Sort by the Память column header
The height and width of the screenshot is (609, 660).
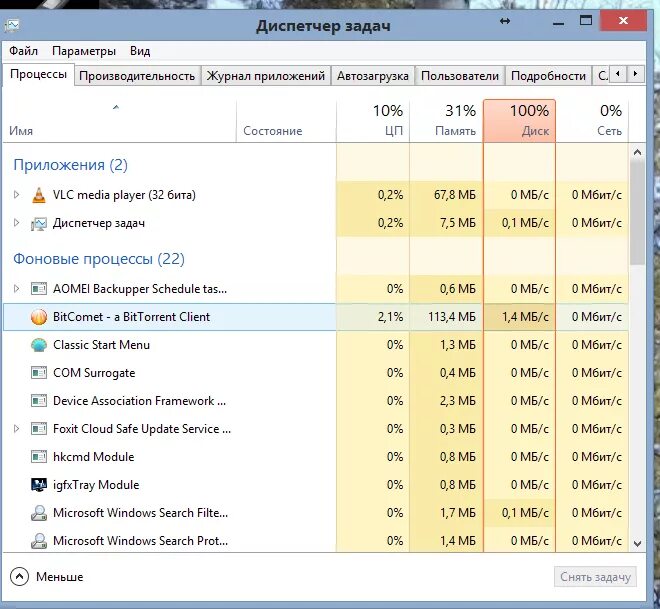pos(446,121)
